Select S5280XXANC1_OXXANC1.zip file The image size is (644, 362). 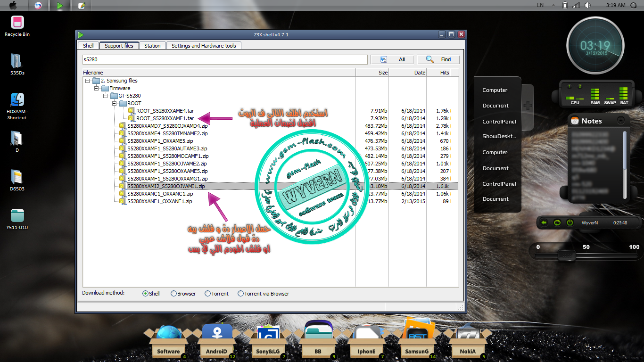coord(160,194)
